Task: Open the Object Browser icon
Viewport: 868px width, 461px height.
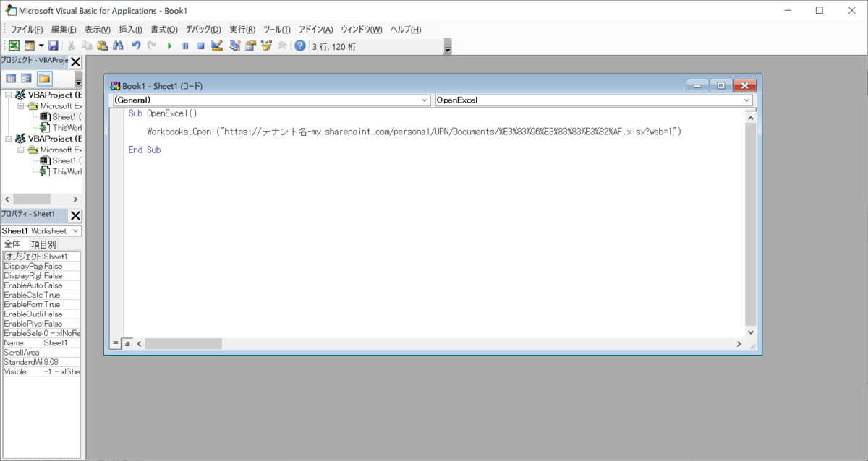Action: click(266, 46)
